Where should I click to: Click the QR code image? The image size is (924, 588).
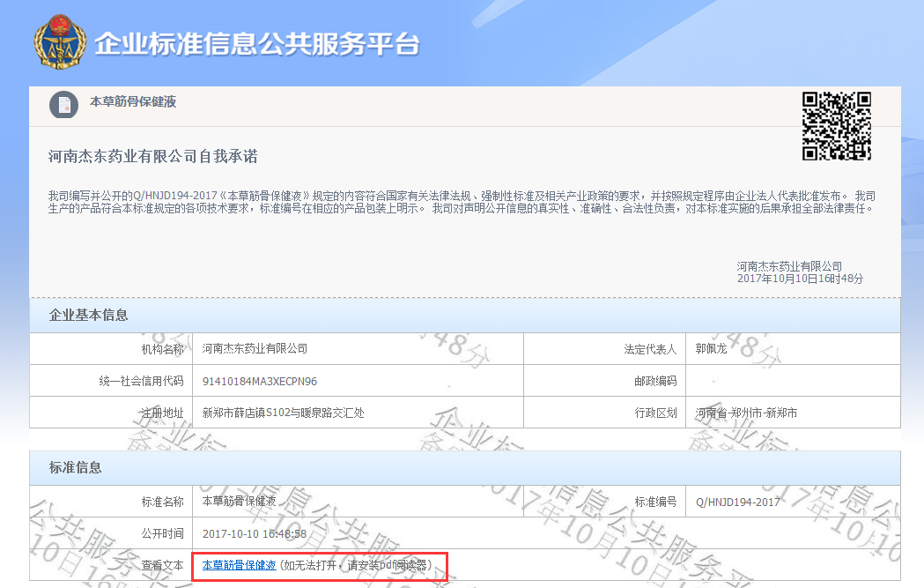coord(836,125)
